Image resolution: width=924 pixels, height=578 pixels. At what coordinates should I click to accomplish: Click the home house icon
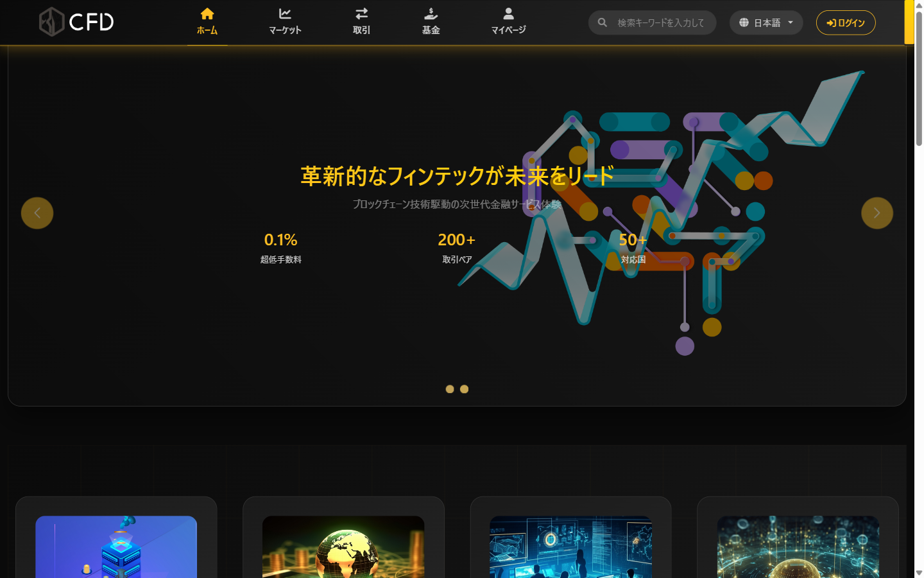coord(207,13)
